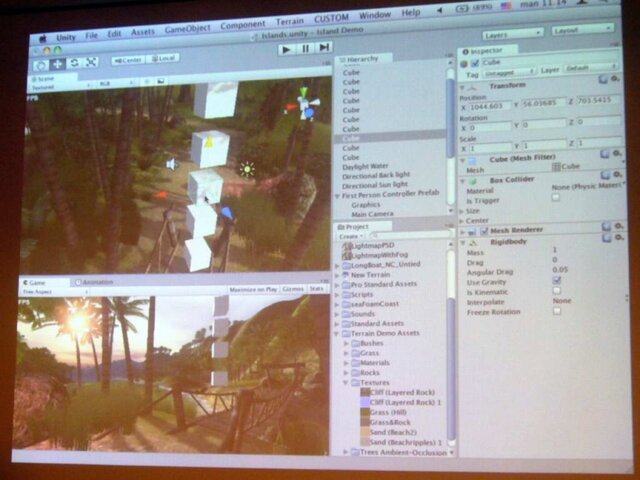Toggle Stats overlay
This screenshot has height=480, width=640.
317,289
